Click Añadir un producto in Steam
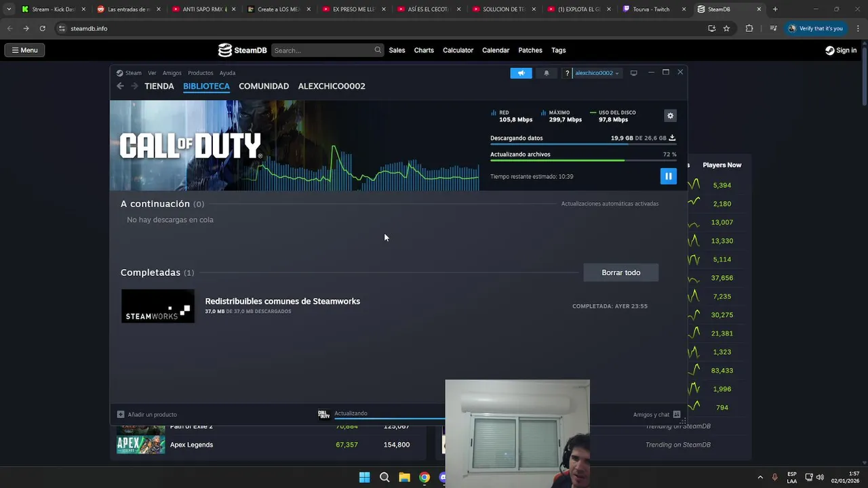Image resolution: width=868 pixels, height=488 pixels. click(147, 414)
